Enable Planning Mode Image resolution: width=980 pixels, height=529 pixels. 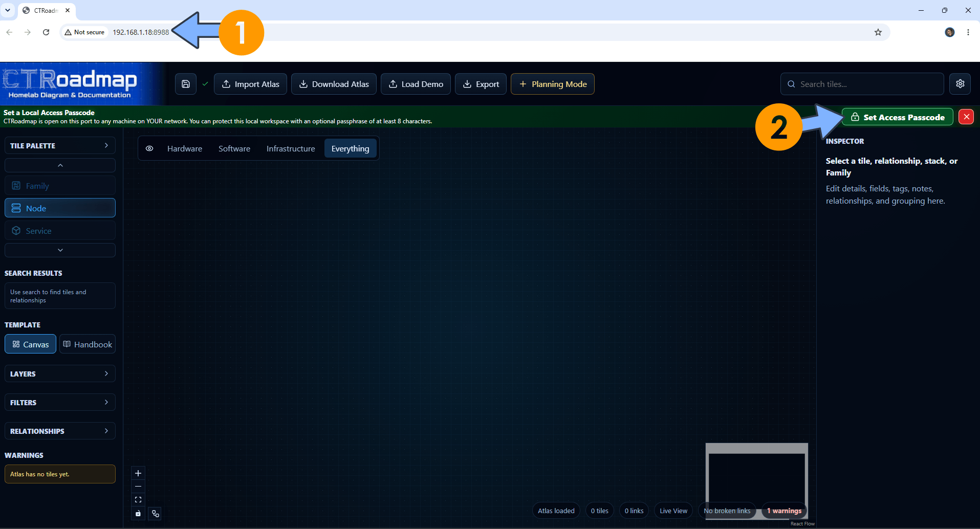553,84
